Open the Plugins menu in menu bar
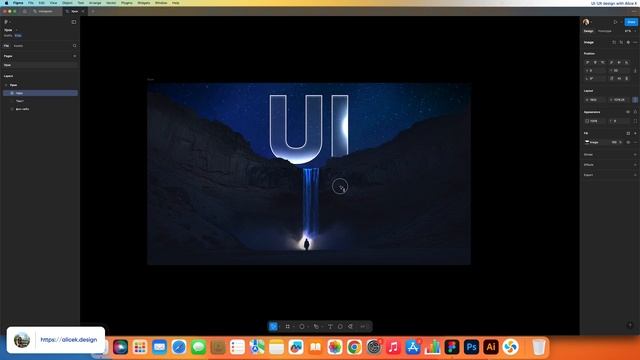This screenshot has width=640, height=360. tap(127, 3)
